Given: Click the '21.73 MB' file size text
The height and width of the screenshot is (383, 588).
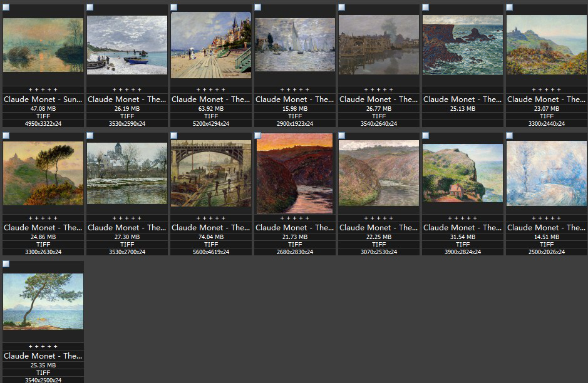Looking at the screenshot, I should [x=295, y=237].
